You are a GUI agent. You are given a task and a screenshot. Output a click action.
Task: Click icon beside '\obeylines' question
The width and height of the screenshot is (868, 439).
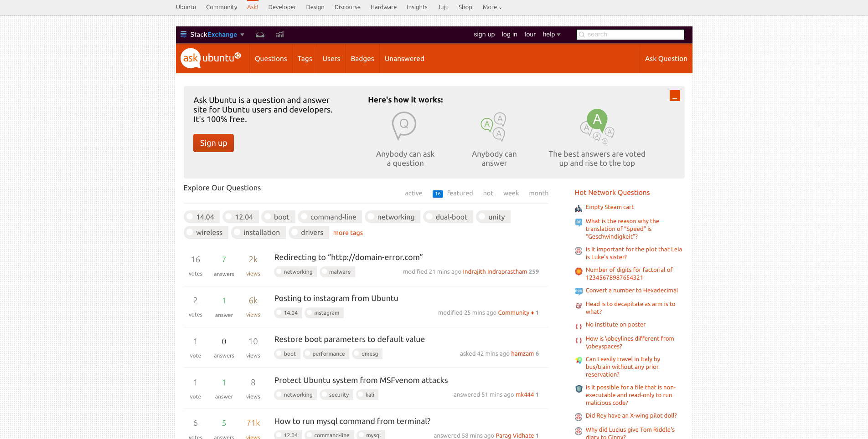coord(579,340)
